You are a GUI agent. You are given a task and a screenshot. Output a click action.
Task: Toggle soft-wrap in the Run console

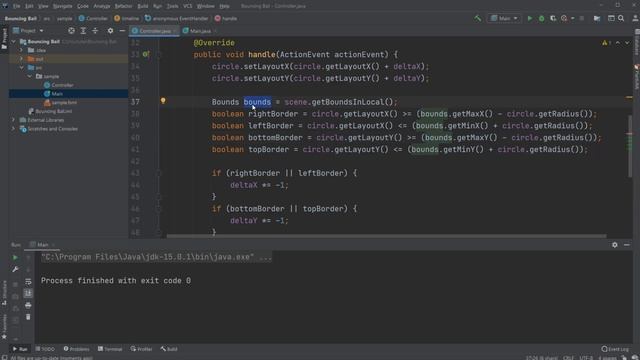[28, 282]
